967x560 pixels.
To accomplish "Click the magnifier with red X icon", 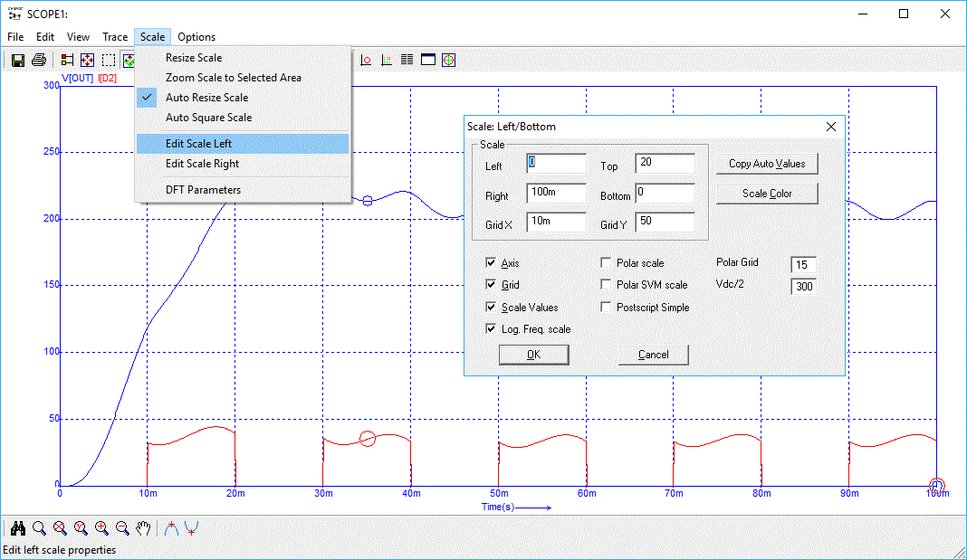I will click(x=60, y=528).
